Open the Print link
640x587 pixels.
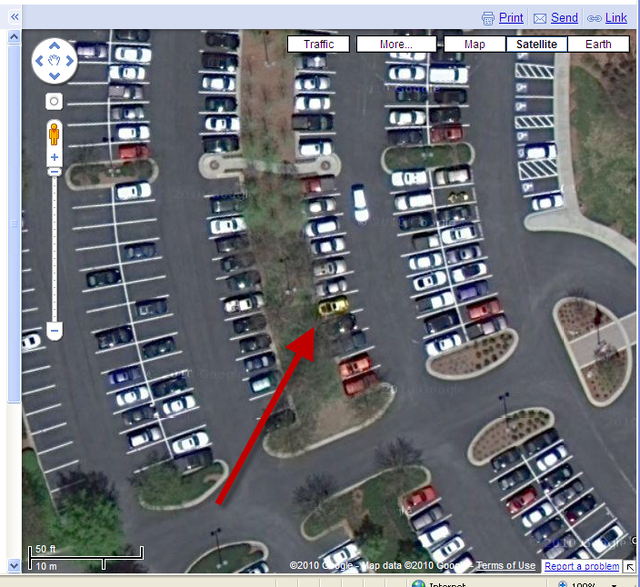pos(511,18)
